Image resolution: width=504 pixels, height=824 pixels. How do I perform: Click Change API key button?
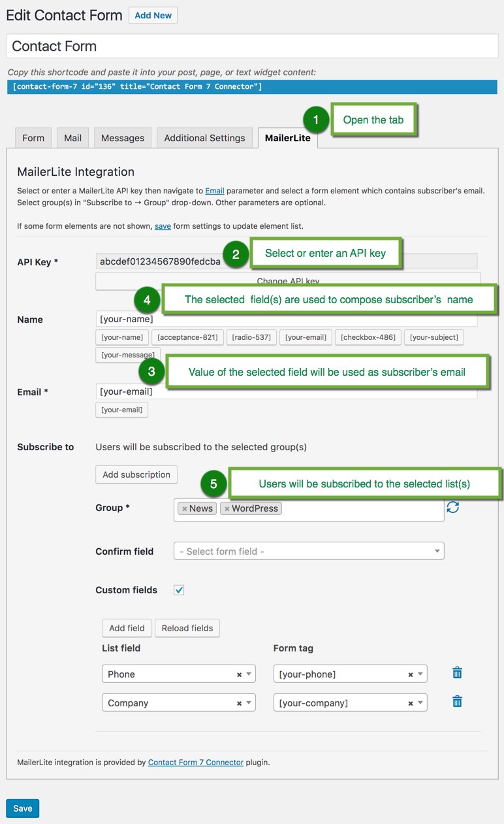pyautogui.click(x=288, y=281)
